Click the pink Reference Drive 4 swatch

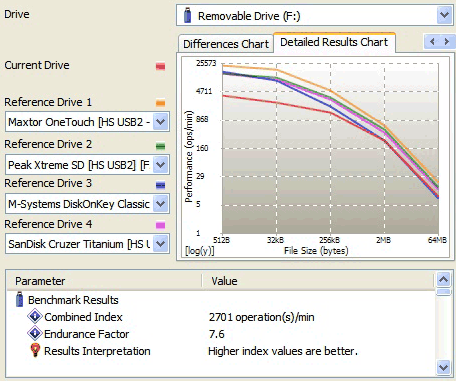[160, 225]
